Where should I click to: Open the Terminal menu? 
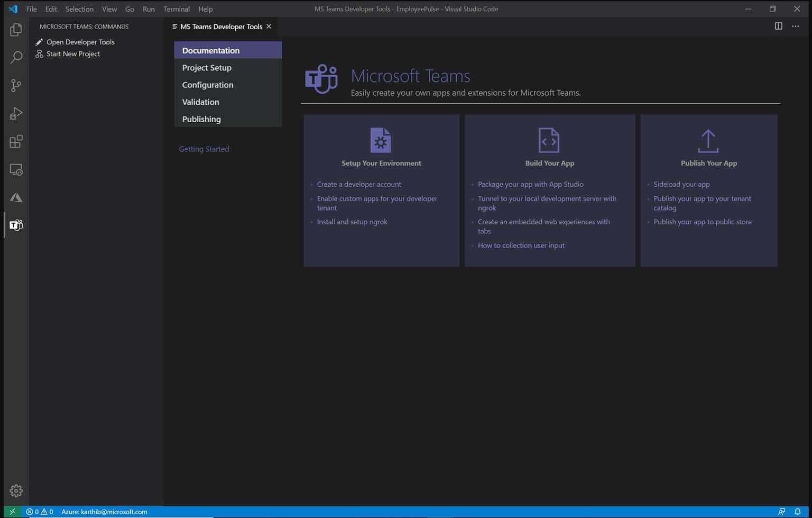tap(176, 9)
